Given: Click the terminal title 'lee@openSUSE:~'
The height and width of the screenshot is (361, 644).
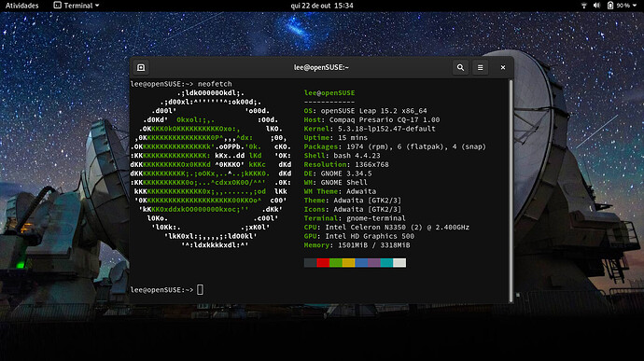Looking at the screenshot, I should tap(321, 67).
